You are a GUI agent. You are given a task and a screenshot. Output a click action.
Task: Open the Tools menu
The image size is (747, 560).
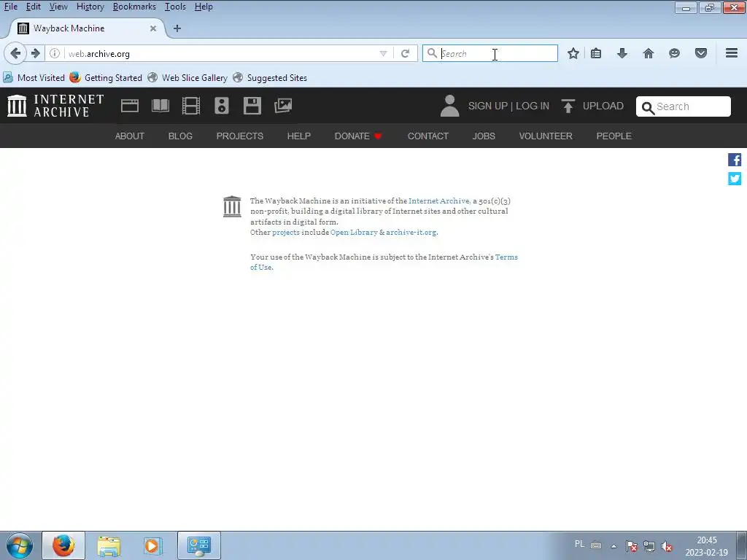tap(175, 7)
